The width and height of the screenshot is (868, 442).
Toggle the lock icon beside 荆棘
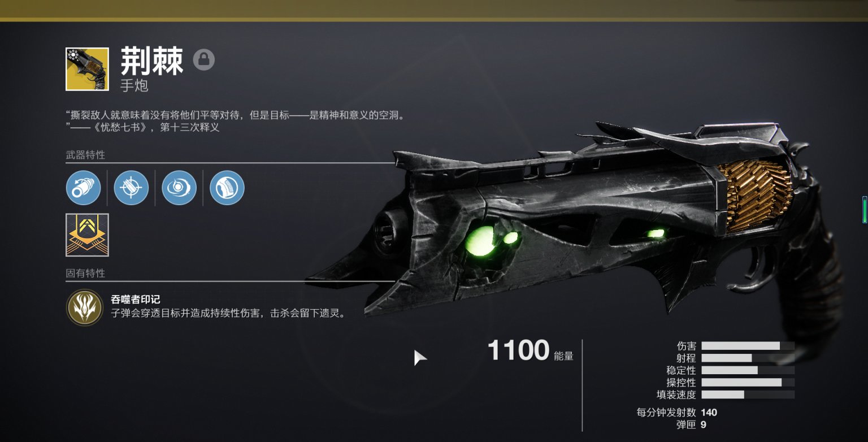click(x=204, y=59)
